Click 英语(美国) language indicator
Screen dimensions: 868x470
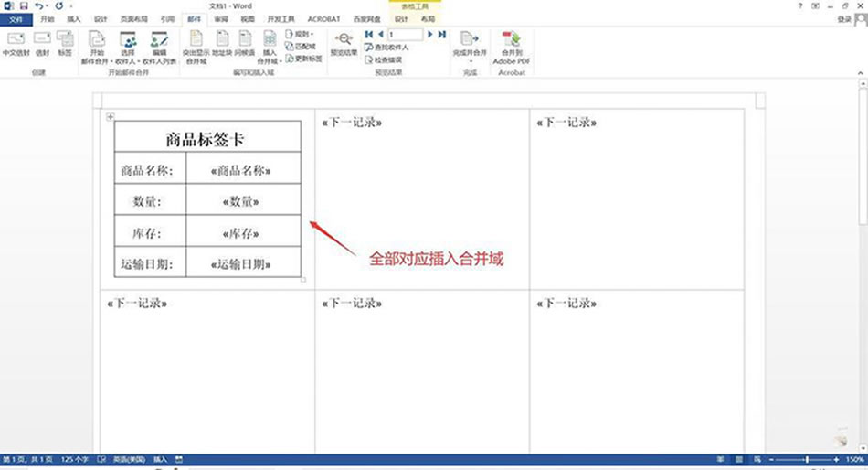(129, 459)
